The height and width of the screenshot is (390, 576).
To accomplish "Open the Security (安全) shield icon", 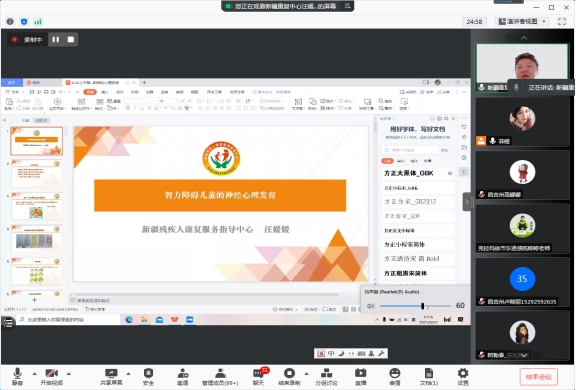I will (148, 376).
